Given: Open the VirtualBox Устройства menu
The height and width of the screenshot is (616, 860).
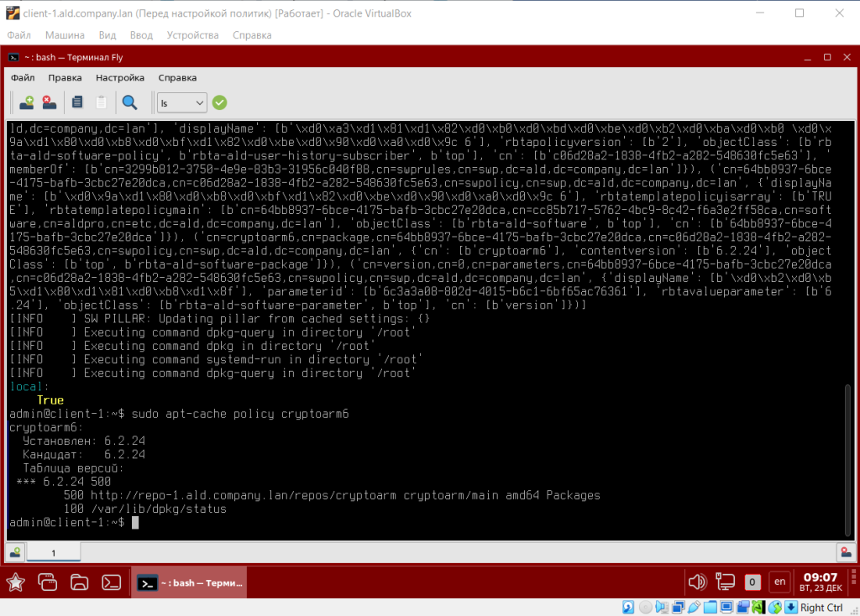Looking at the screenshot, I should pos(192,35).
